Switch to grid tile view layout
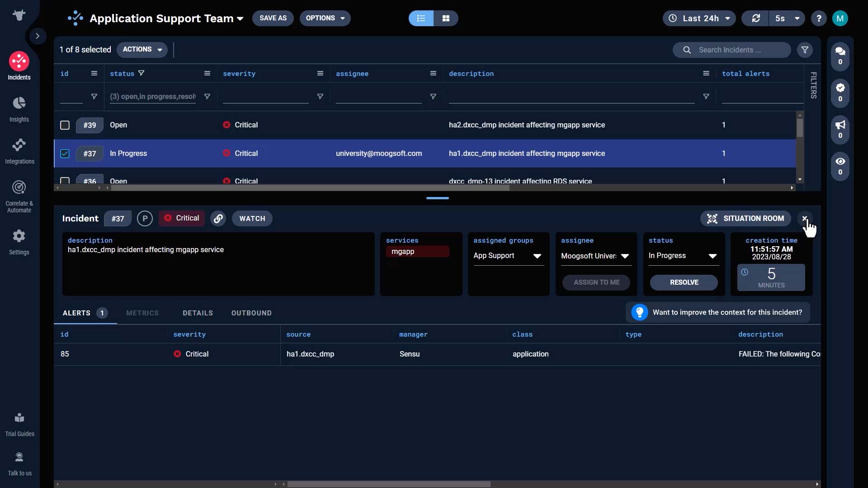868x488 pixels. point(446,18)
